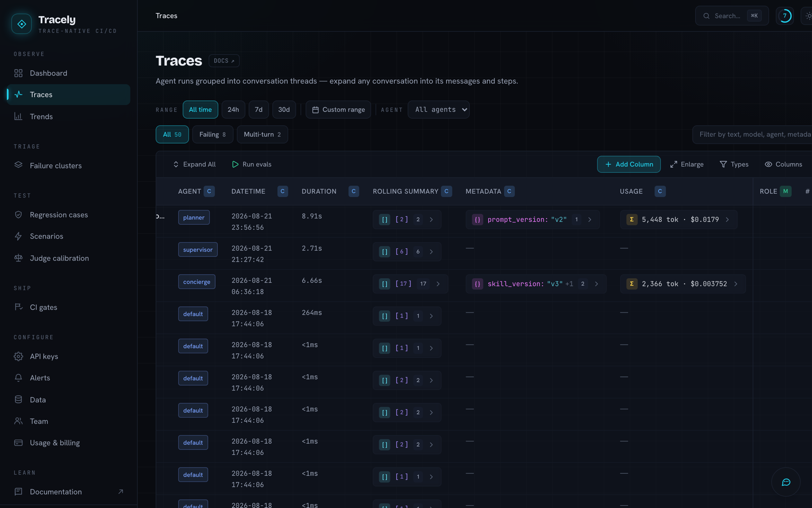Click Enlarge table button
The height and width of the screenshot is (508, 812).
point(687,164)
